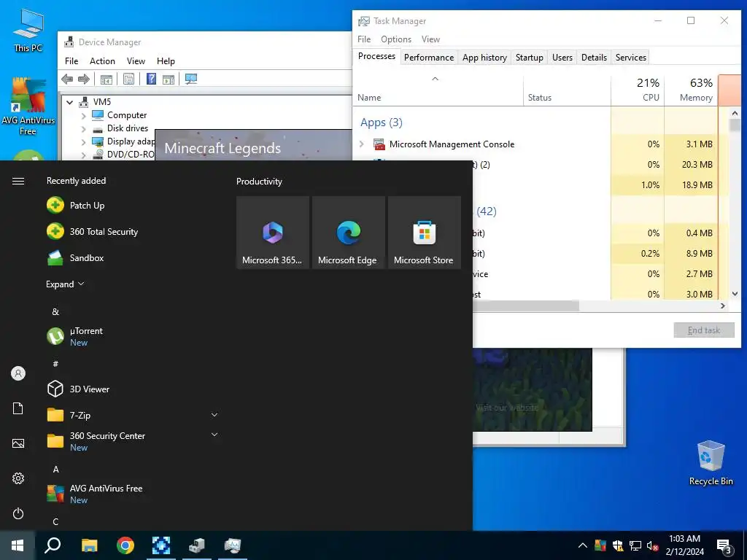
Task: Open the Microsoft 365 tile
Action: click(x=273, y=233)
